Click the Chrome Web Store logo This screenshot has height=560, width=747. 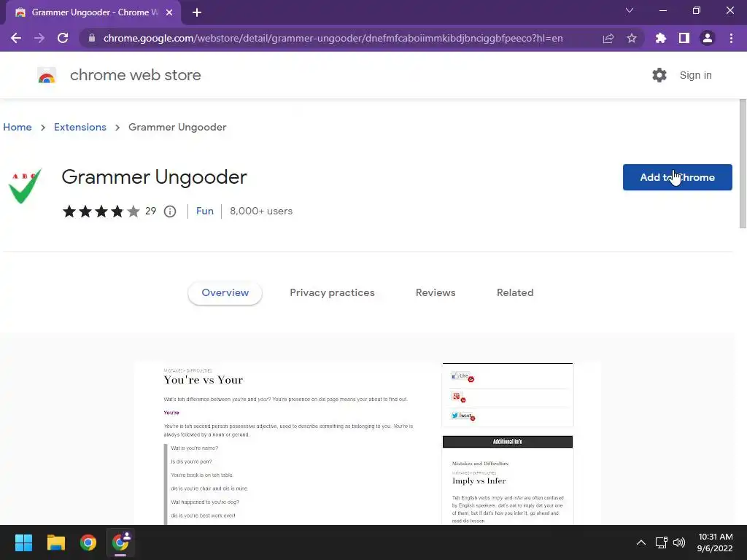[47, 75]
